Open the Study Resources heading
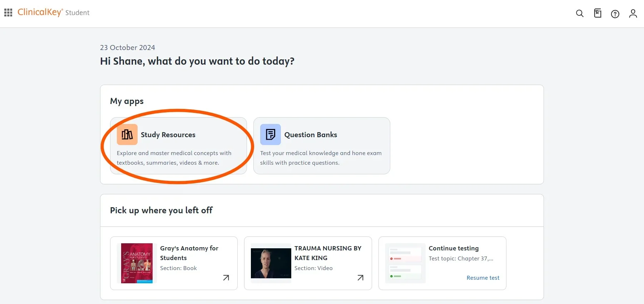This screenshot has width=644, height=304. pyautogui.click(x=168, y=135)
